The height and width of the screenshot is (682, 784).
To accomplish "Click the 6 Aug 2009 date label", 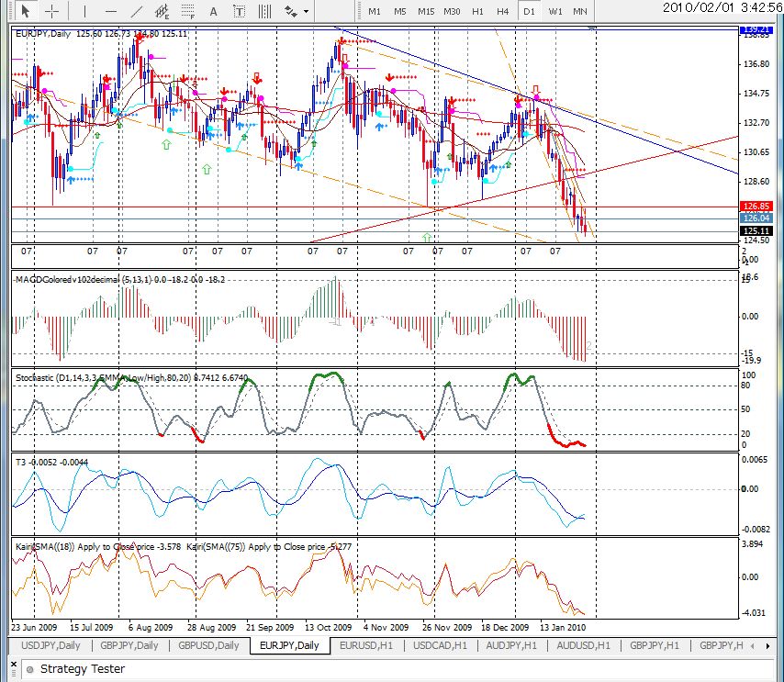I will tap(151, 627).
